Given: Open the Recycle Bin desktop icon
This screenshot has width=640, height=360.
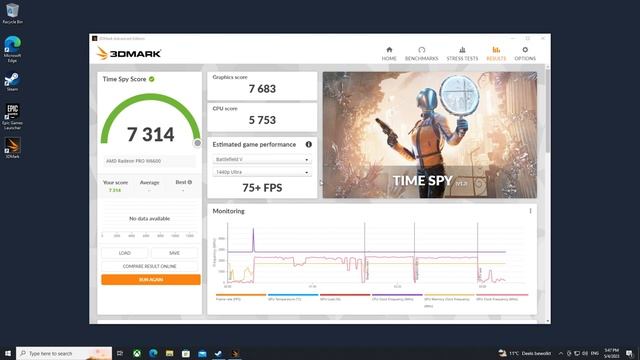Looking at the screenshot, I should coord(12,13).
